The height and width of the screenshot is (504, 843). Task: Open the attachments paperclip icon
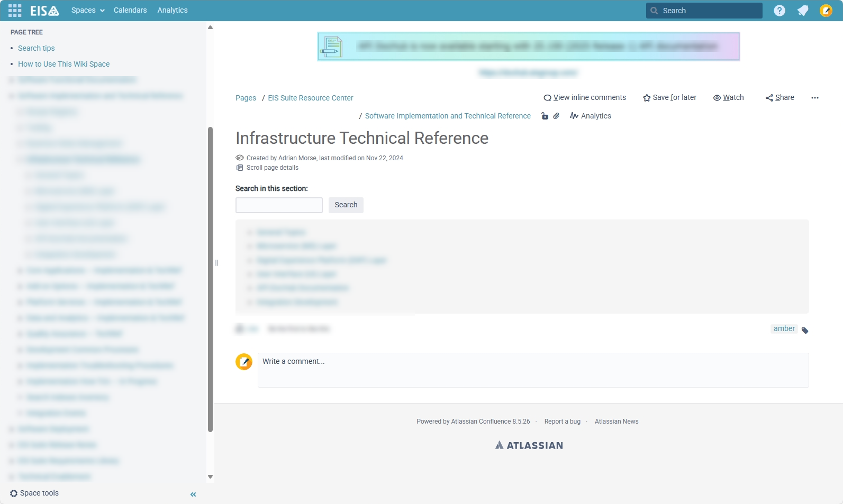click(x=556, y=116)
